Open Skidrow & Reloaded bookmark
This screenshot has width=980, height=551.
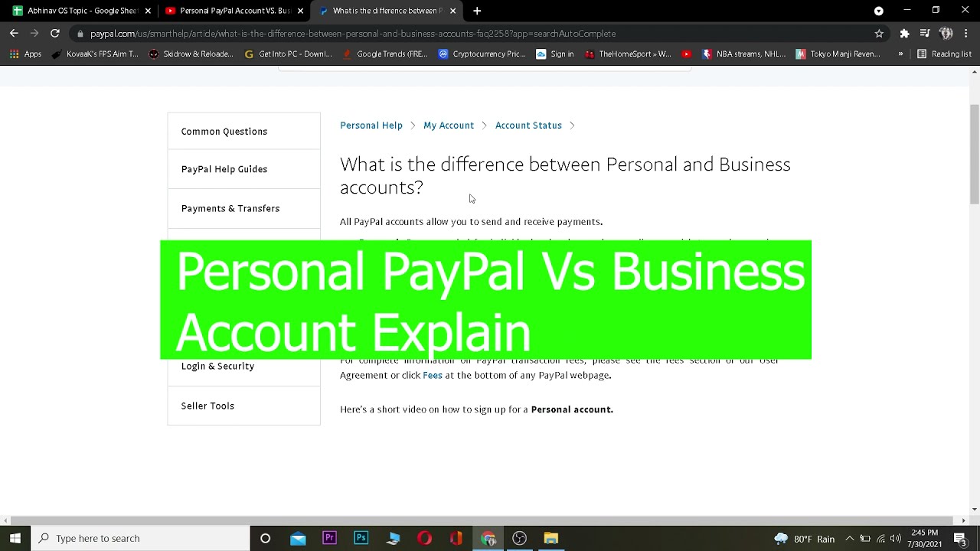click(191, 54)
